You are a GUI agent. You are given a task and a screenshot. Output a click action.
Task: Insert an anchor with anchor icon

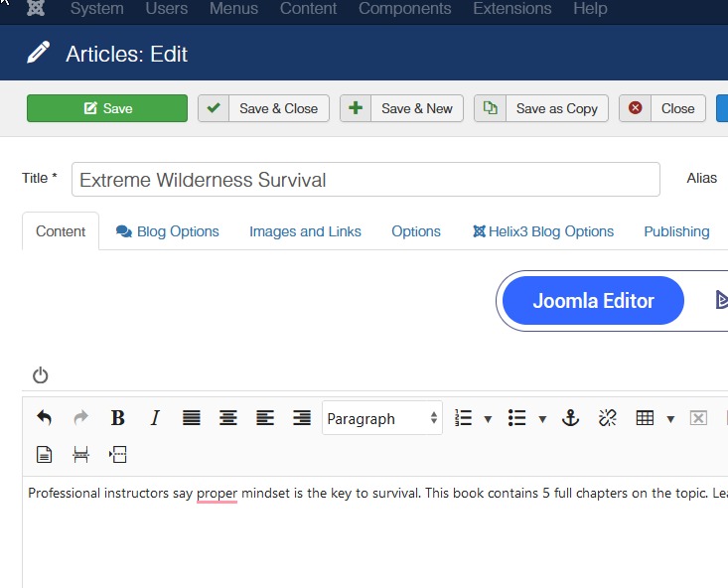click(x=570, y=418)
